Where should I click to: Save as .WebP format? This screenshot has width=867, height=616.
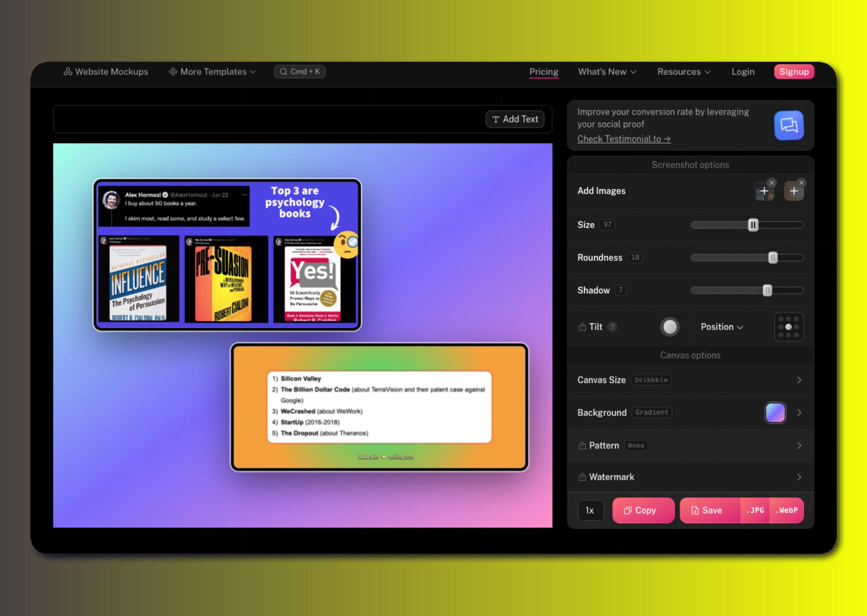(787, 511)
